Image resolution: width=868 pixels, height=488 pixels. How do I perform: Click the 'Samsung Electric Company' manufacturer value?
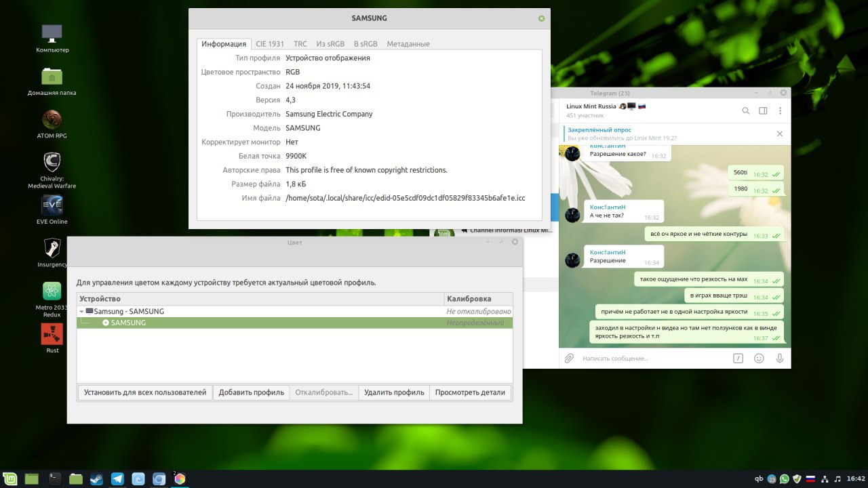(329, 114)
